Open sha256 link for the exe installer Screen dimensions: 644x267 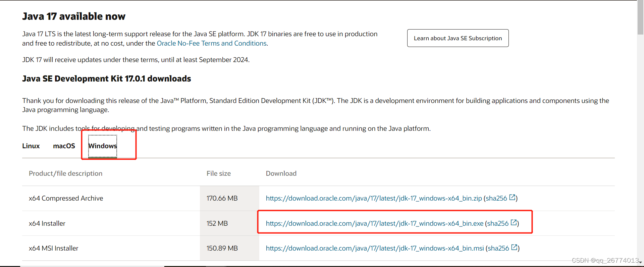click(498, 223)
